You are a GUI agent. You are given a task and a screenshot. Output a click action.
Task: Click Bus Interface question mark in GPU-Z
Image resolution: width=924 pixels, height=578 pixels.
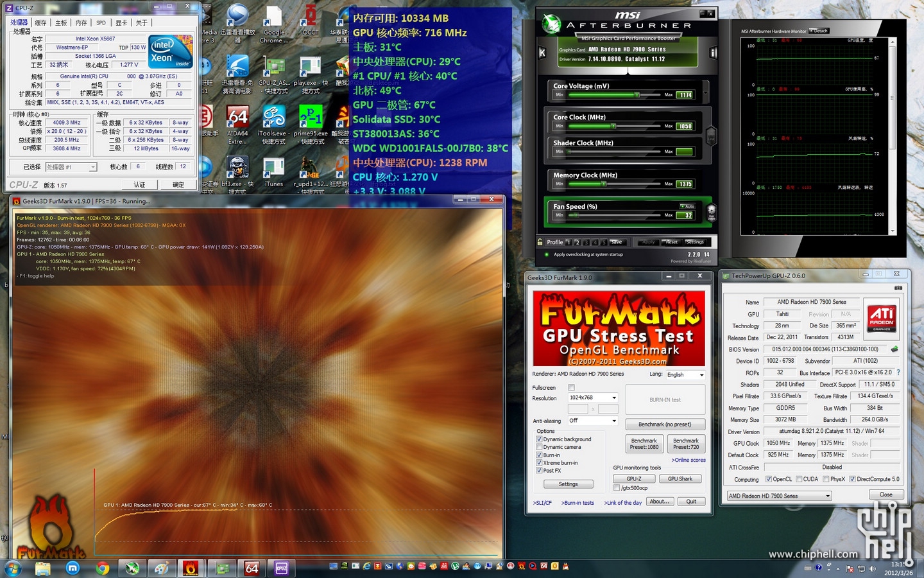pyautogui.click(x=898, y=372)
